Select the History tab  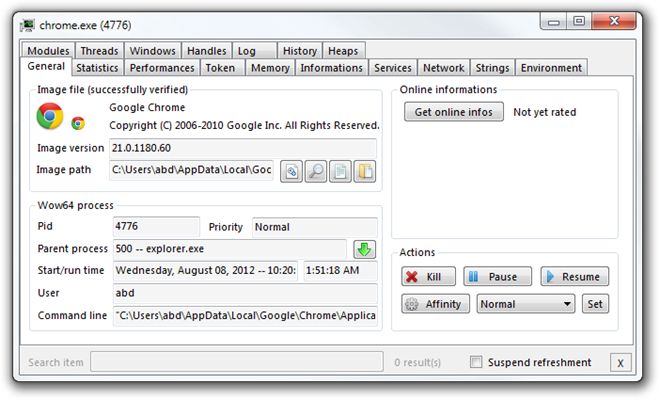point(300,51)
